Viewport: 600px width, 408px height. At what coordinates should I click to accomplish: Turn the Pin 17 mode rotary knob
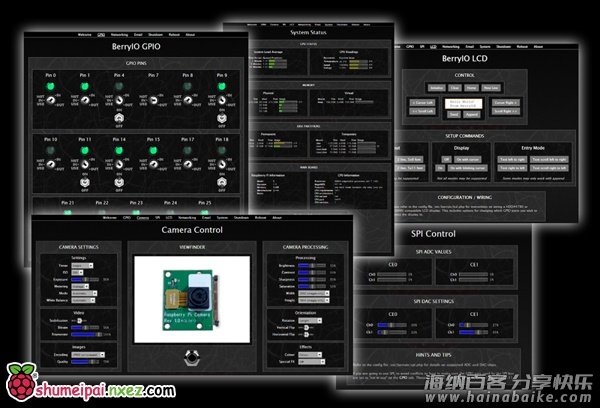pyautogui.click(x=187, y=164)
